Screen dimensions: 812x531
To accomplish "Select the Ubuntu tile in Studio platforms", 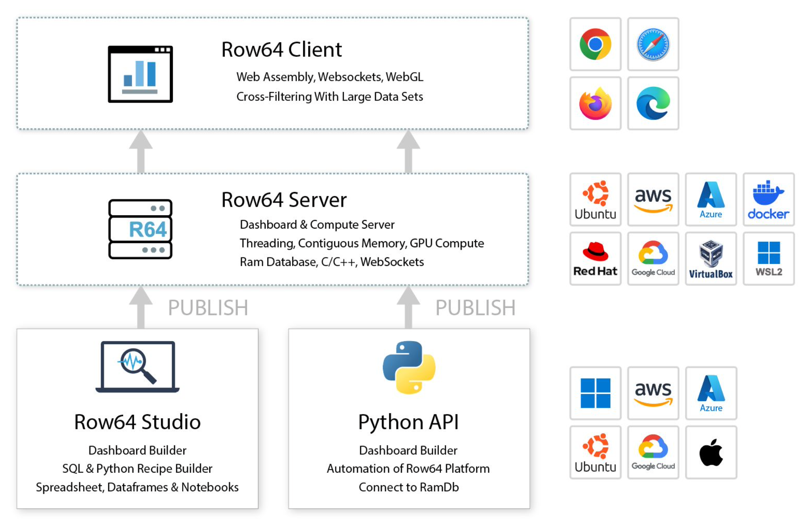I will click(595, 452).
